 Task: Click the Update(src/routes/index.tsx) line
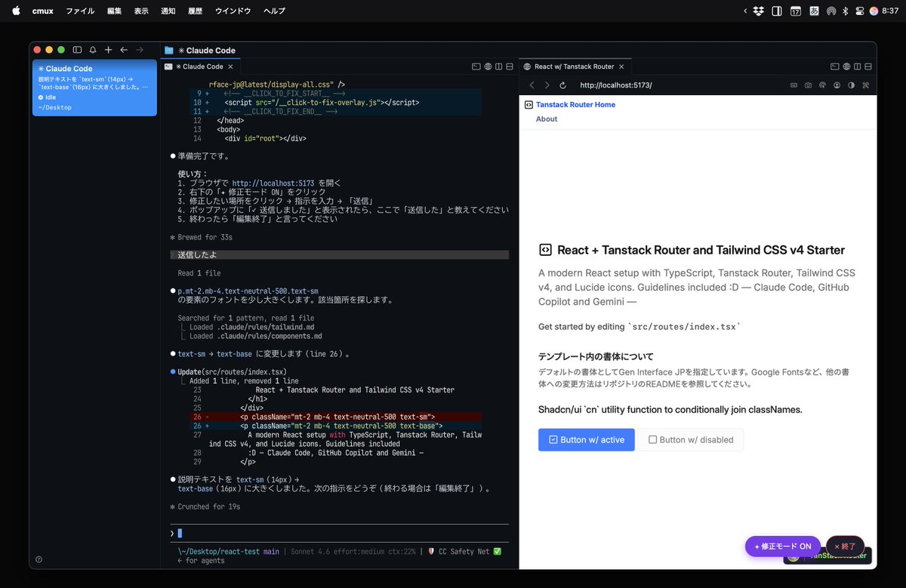point(233,372)
